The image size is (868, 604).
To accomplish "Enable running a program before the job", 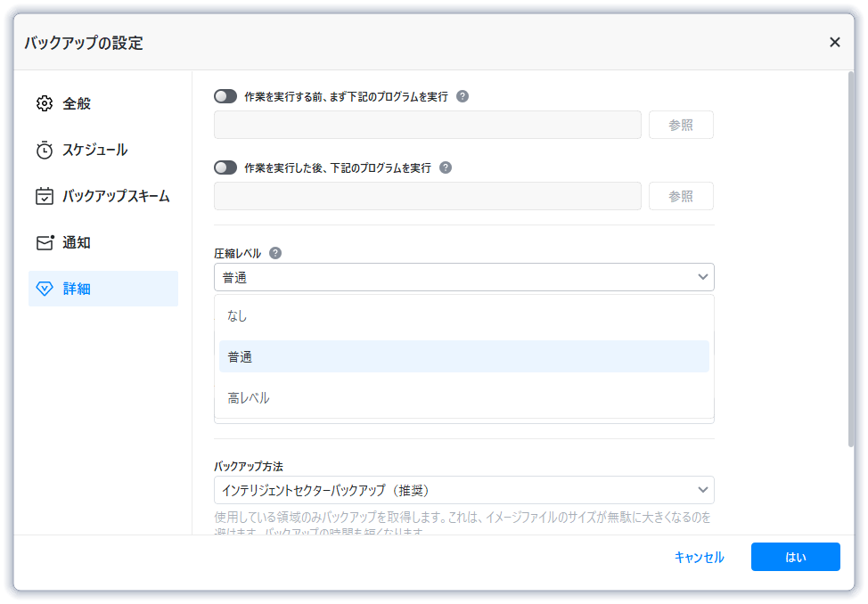I will [x=225, y=96].
